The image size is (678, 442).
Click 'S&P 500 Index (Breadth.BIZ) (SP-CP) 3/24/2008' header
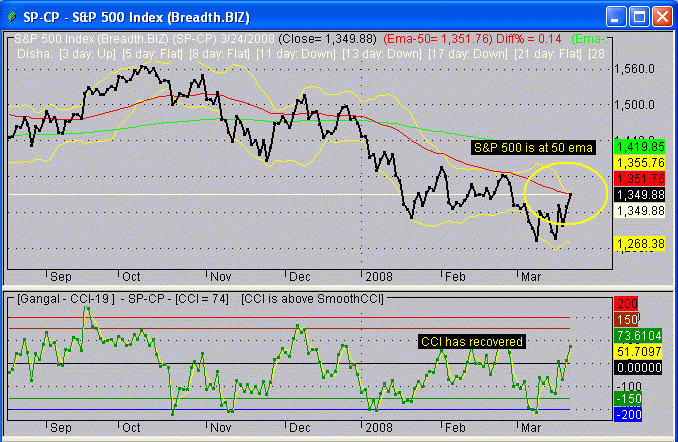144,39
